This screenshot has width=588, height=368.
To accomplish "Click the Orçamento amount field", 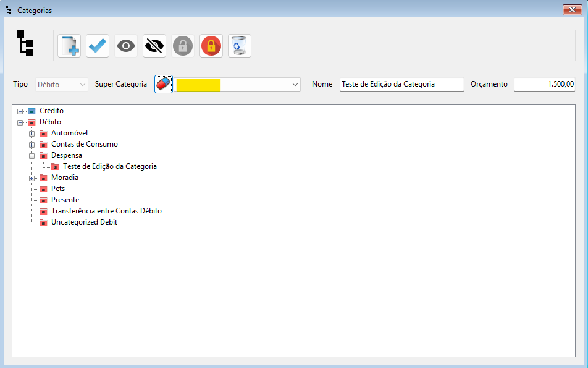I will tap(545, 84).
